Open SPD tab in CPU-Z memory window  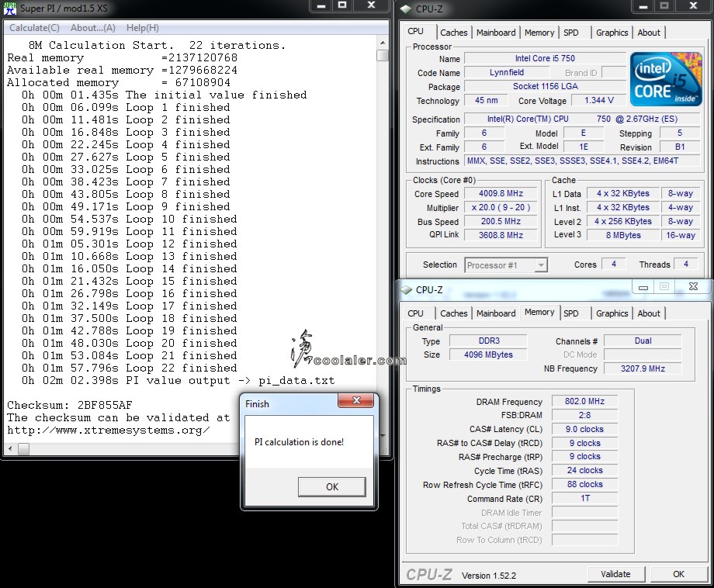pyautogui.click(x=571, y=313)
